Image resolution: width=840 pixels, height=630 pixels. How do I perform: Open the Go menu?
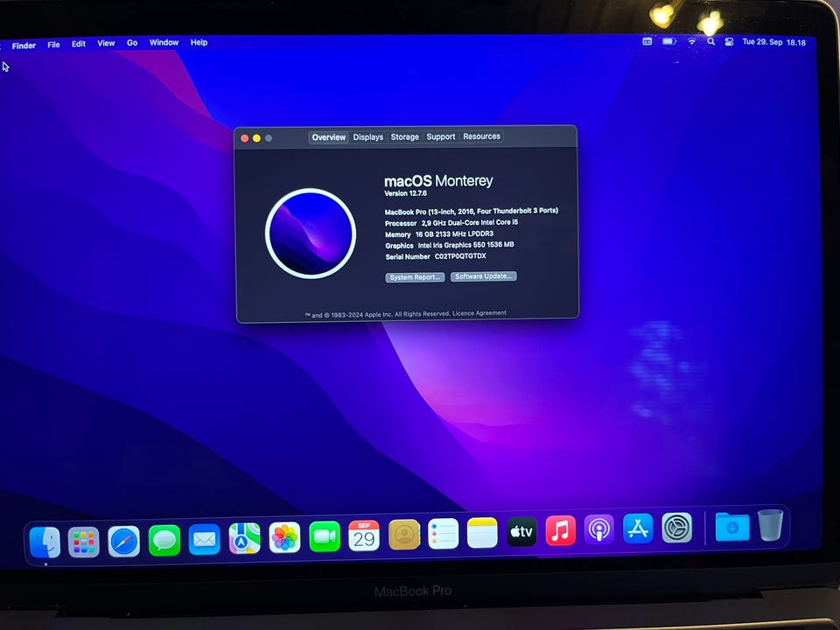click(132, 43)
